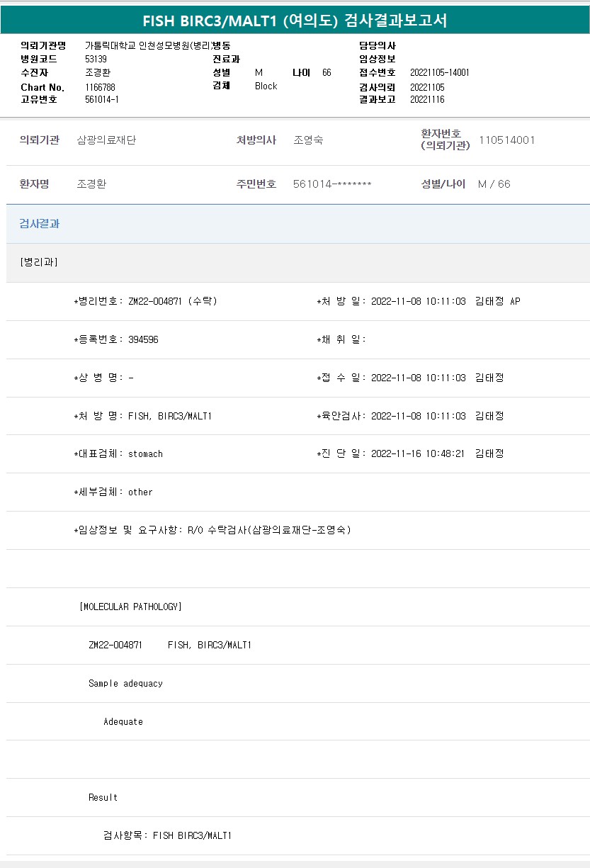Click the 환자명 value 조경환

pyautogui.click(x=91, y=184)
